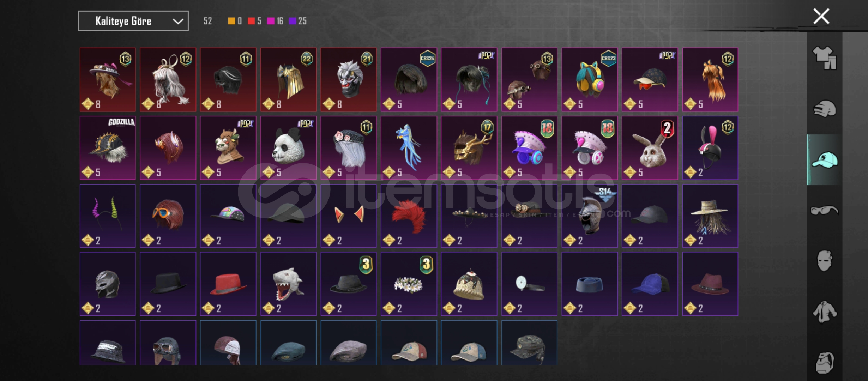
Task: Select the panda head item
Action: 288,148
